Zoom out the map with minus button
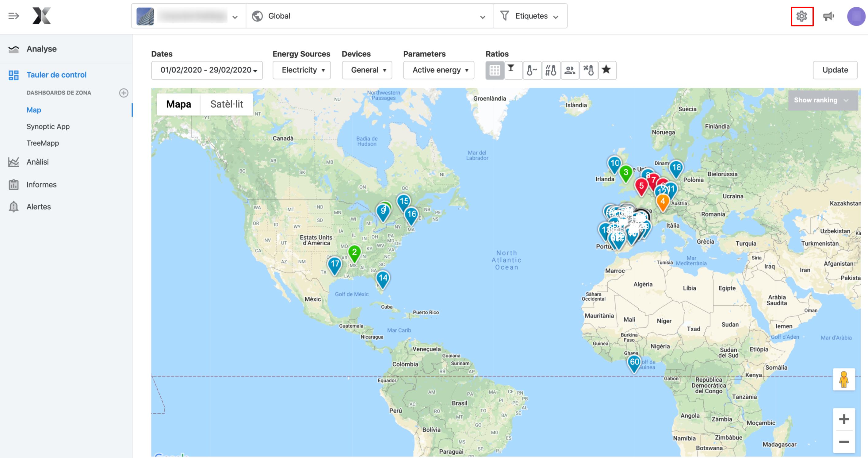 point(844,441)
